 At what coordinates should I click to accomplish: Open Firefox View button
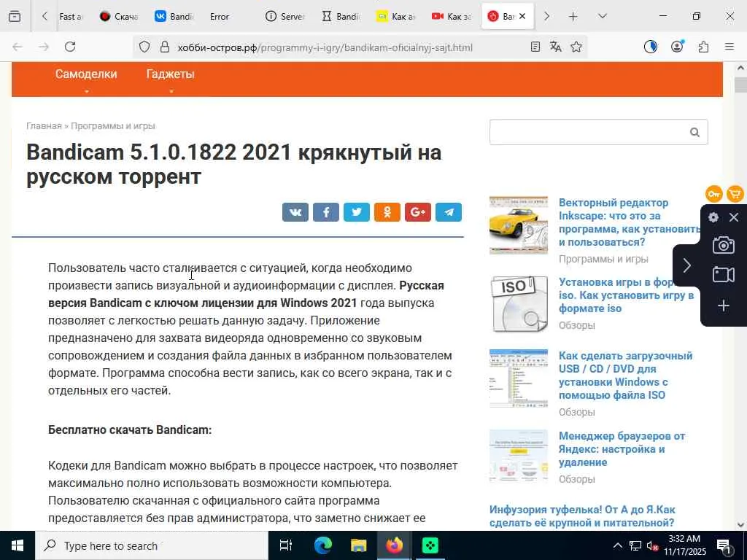15,17
